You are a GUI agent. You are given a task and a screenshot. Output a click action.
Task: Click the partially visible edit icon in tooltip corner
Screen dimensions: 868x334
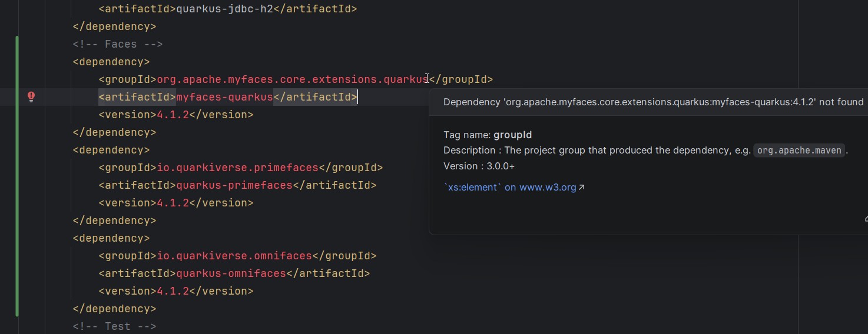(x=866, y=219)
